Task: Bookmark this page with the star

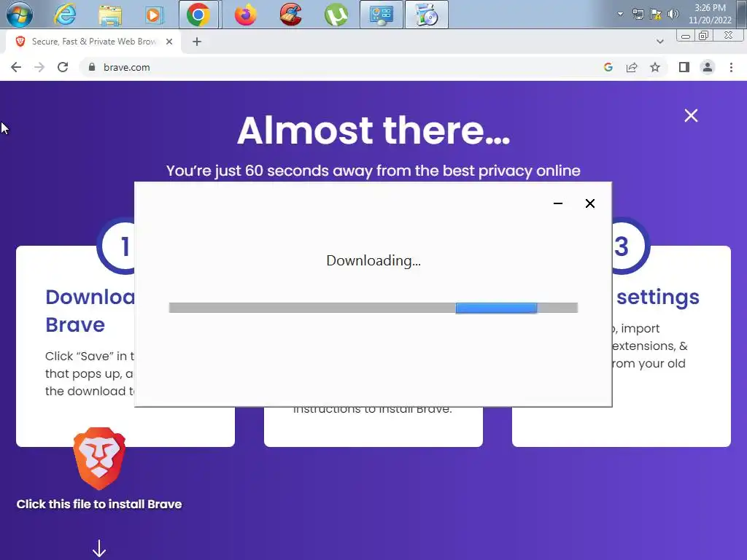Action: click(x=655, y=67)
